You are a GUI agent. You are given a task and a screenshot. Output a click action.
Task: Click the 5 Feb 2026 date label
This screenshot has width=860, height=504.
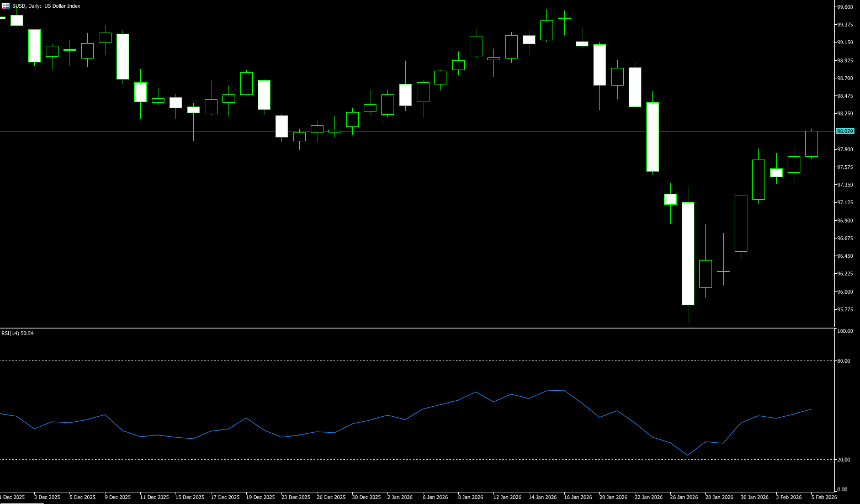(824, 497)
